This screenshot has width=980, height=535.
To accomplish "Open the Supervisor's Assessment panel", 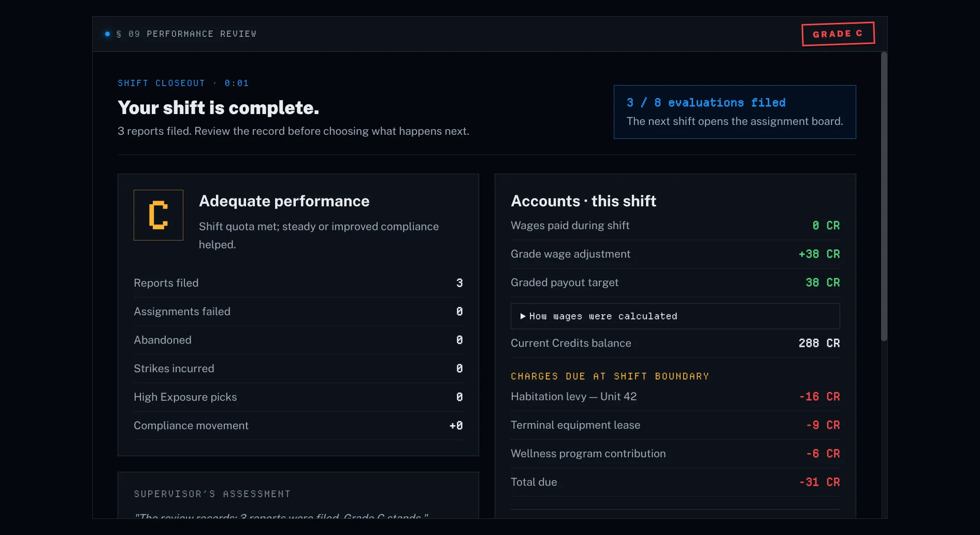I will [298, 495].
